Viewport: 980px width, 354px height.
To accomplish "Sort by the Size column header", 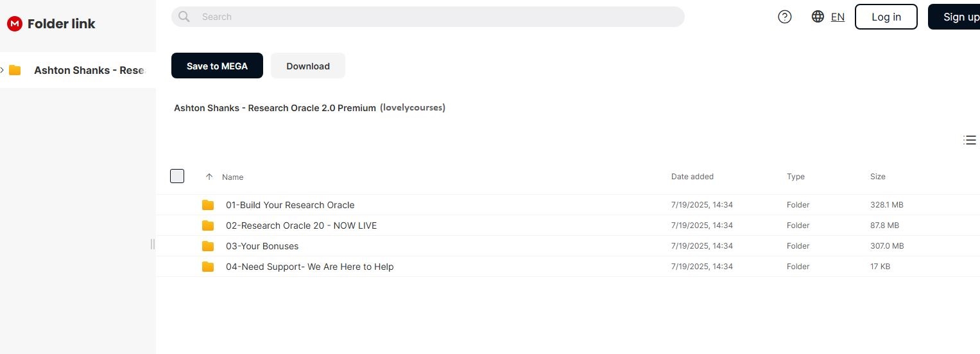I will point(877,177).
